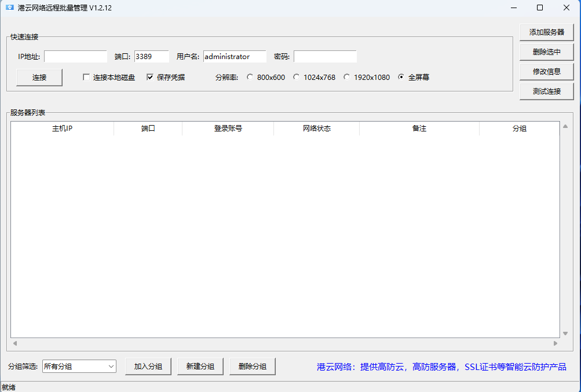581x392 pixels.
Task: Click the 删除选中 button
Action: click(545, 52)
